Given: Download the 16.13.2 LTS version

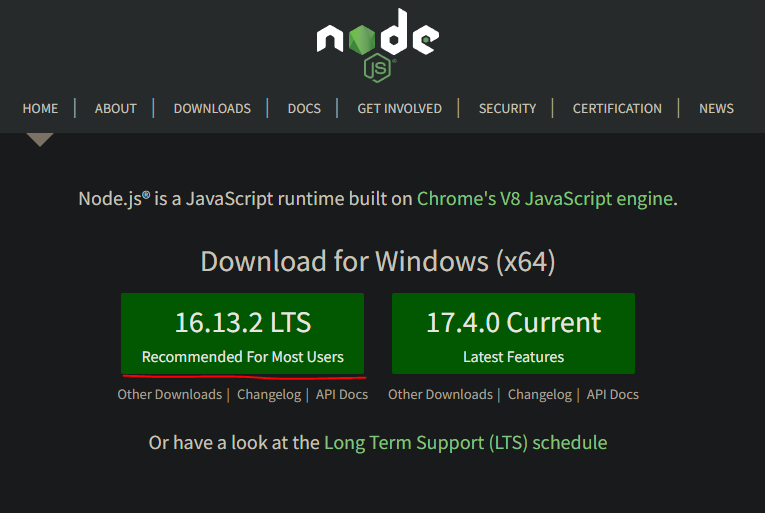Looking at the screenshot, I should tap(242, 333).
